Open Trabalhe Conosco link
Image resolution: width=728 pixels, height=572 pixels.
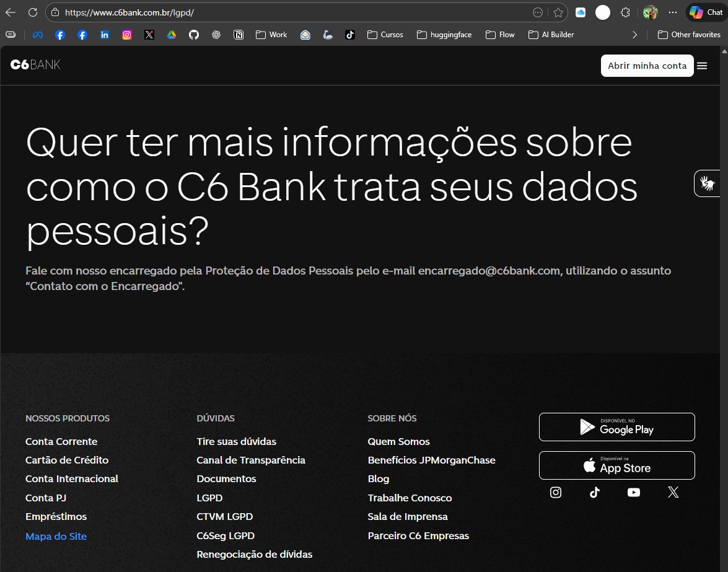click(x=410, y=498)
